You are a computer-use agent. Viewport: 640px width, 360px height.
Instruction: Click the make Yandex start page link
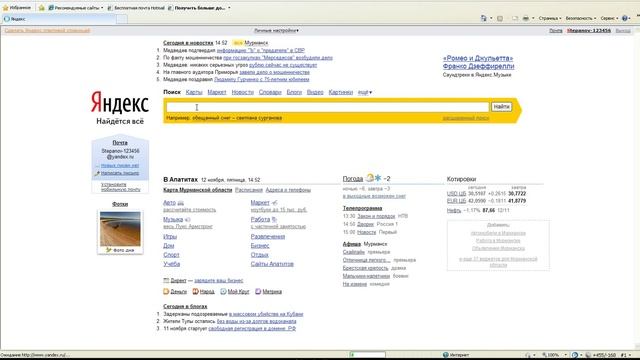[x=47, y=31]
